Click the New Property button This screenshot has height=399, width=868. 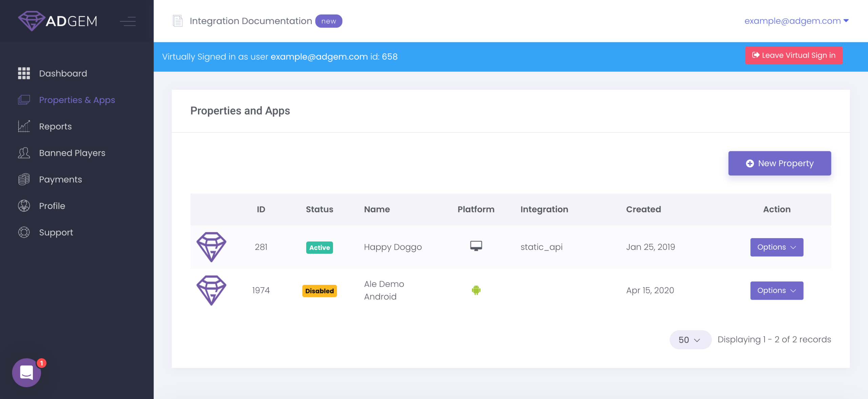point(779,163)
